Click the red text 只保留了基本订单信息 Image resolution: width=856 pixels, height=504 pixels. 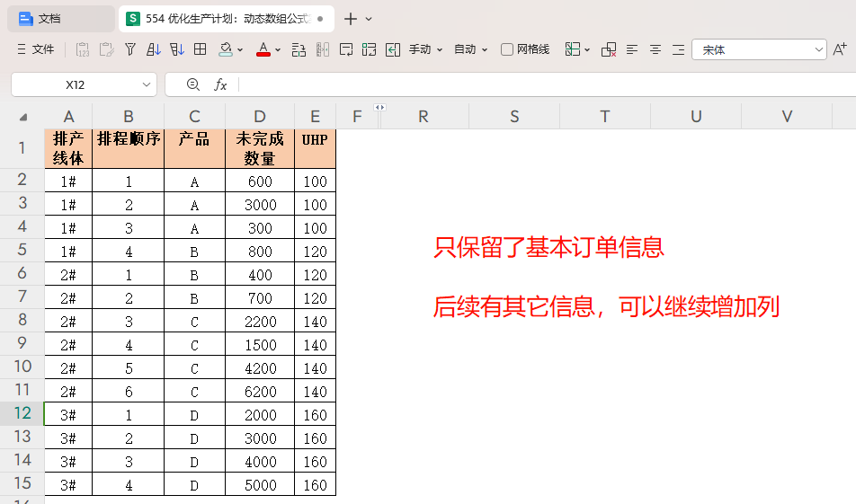548,247
